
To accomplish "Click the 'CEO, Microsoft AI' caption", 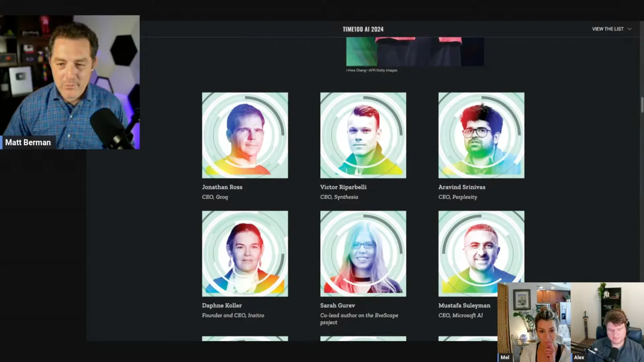I will [x=460, y=315].
